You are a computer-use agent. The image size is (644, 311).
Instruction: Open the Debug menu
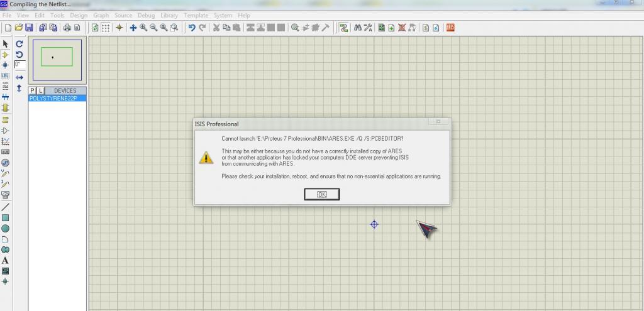click(146, 15)
